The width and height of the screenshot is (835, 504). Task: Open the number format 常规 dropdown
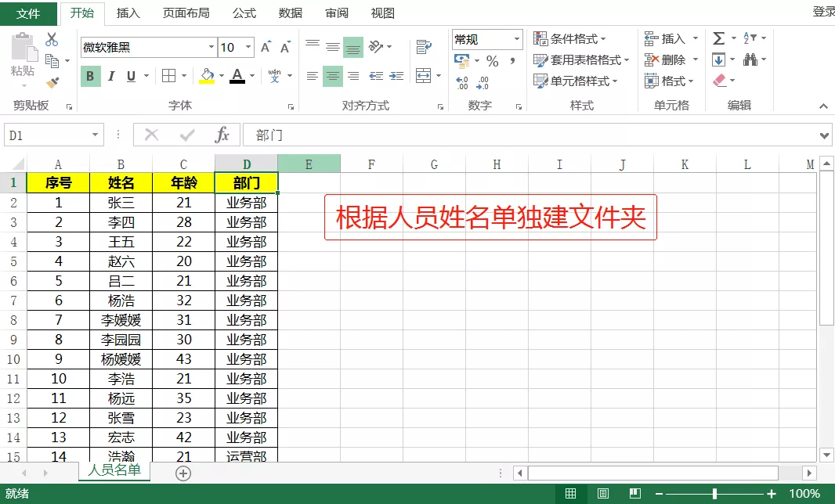coord(516,39)
